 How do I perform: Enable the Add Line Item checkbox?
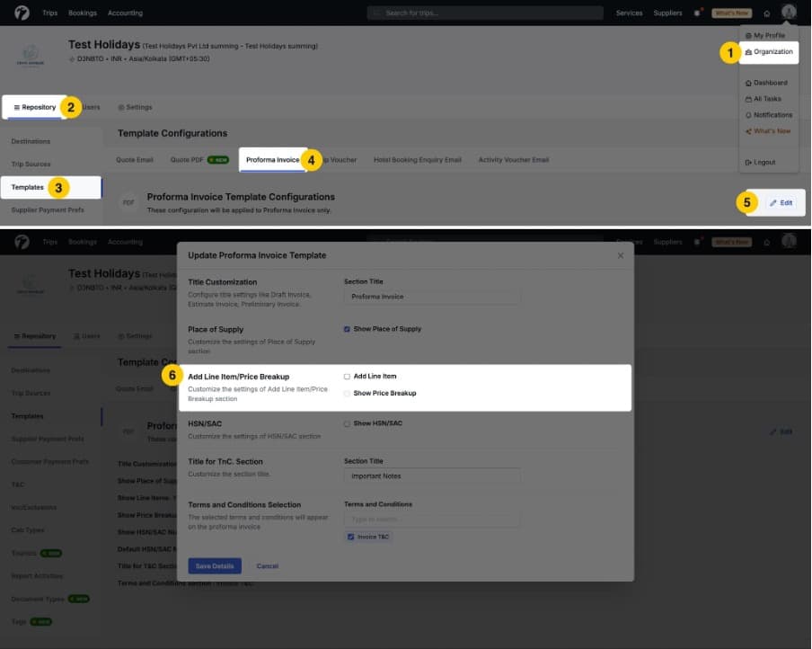(x=347, y=377)
